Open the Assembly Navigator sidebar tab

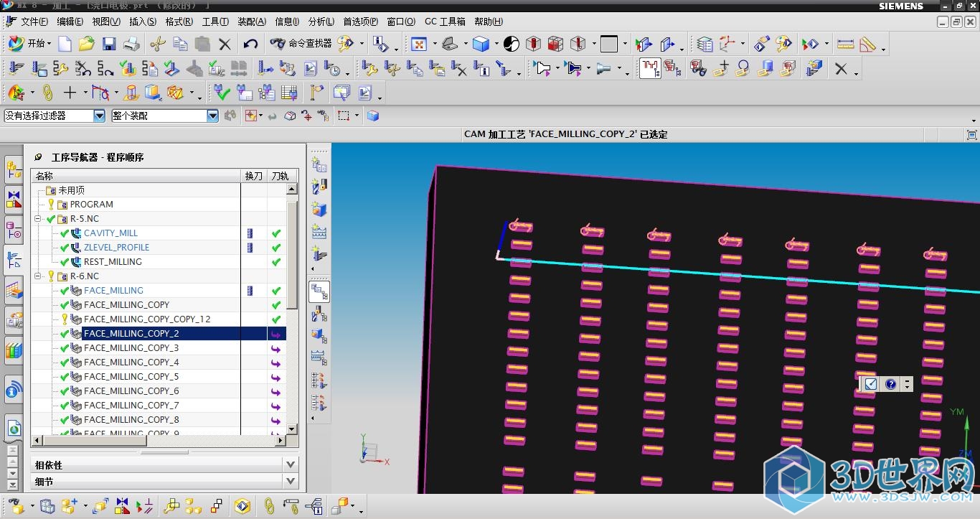[14, 169]
